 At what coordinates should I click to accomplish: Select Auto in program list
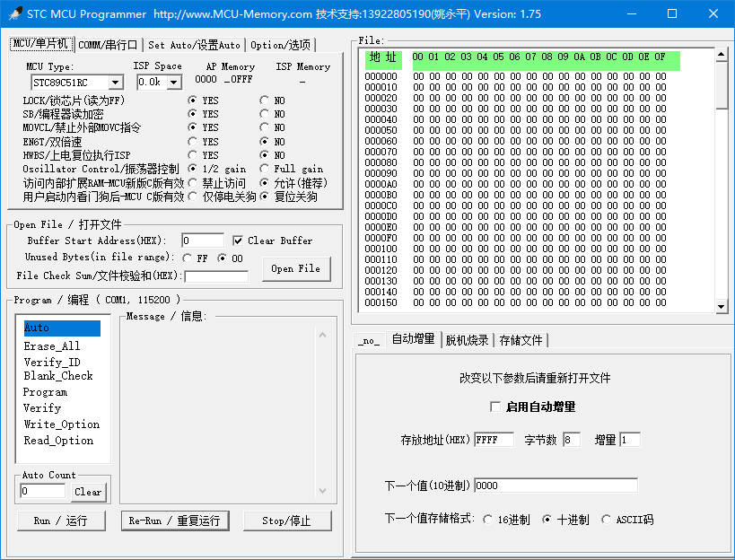click(62, 328)
